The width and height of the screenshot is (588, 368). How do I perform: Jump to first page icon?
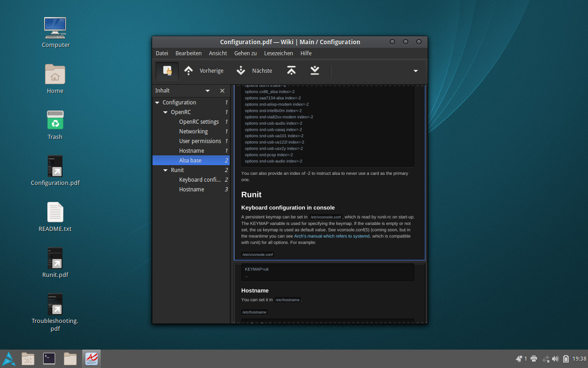tap(291, 70)
